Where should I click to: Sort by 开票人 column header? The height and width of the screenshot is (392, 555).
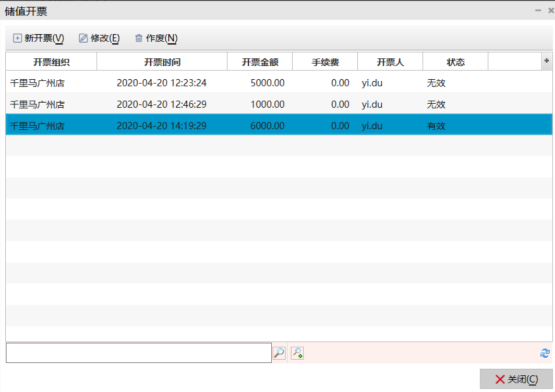[x=390, y=62]
